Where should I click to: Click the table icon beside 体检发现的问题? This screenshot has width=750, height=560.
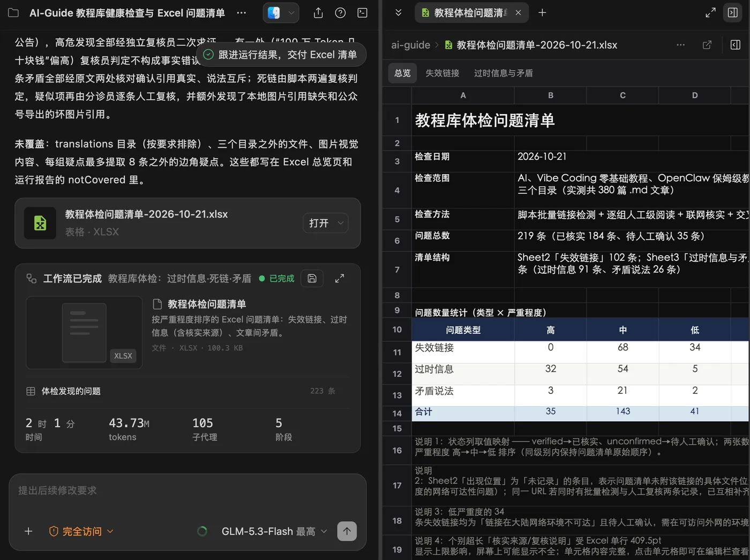click(x=31, y=391)
